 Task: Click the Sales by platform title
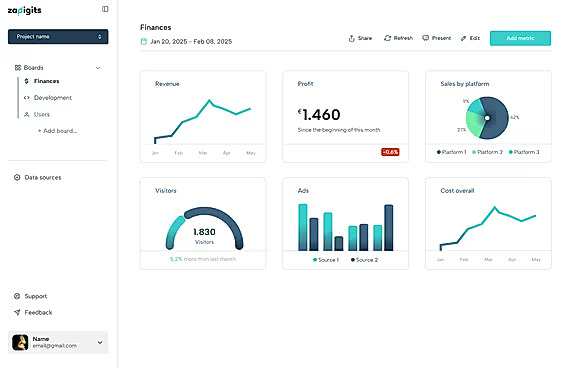tap(465, 84)
